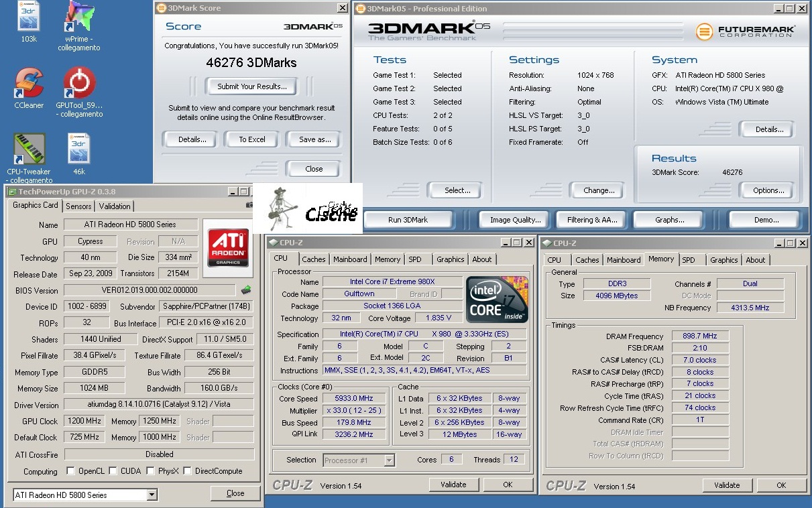Click OK in the CPU-Z Memory window
The image size is (812, 508).
pos(781,485)
